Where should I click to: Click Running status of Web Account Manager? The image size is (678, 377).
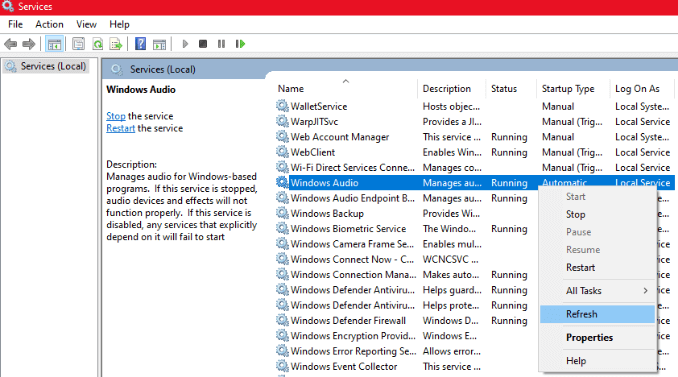pos(509,137)
